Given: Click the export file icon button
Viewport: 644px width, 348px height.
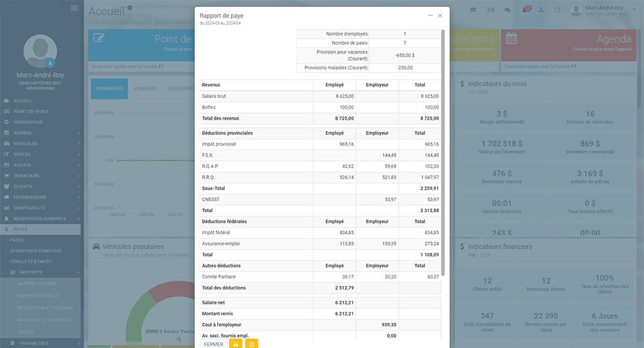Looking at the screenshot, I should [252, 344].
